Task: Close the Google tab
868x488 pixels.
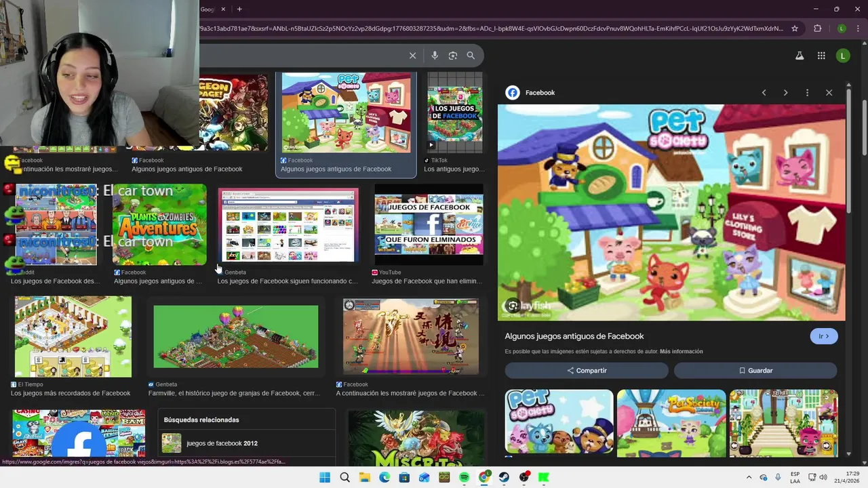Action: coord(223,9)
